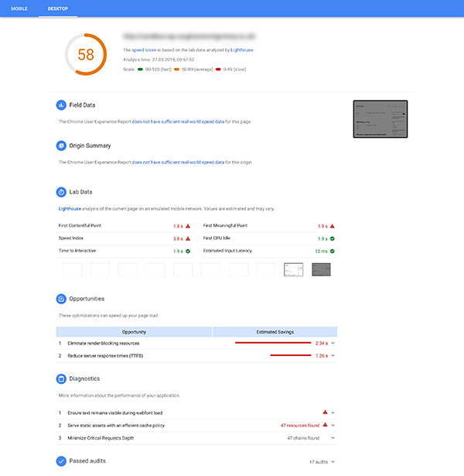This screenshot has width=464, height=476.
Task: Click the orange average scale swatch
Action: pyautogui.click(x=176, y=69)
